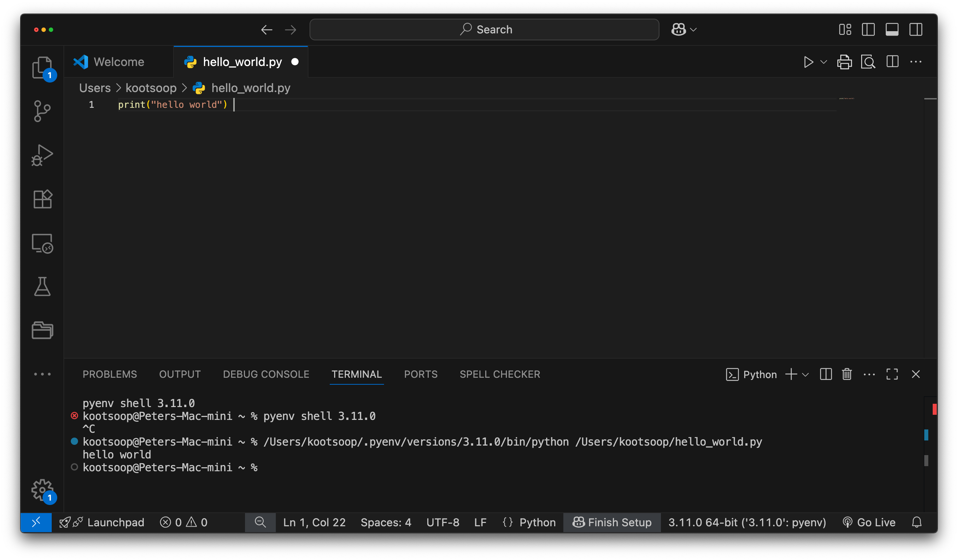This screenshot has height=560, width=958.
Task: Select the TERMINAL panel tab
Action: point(356,374)
